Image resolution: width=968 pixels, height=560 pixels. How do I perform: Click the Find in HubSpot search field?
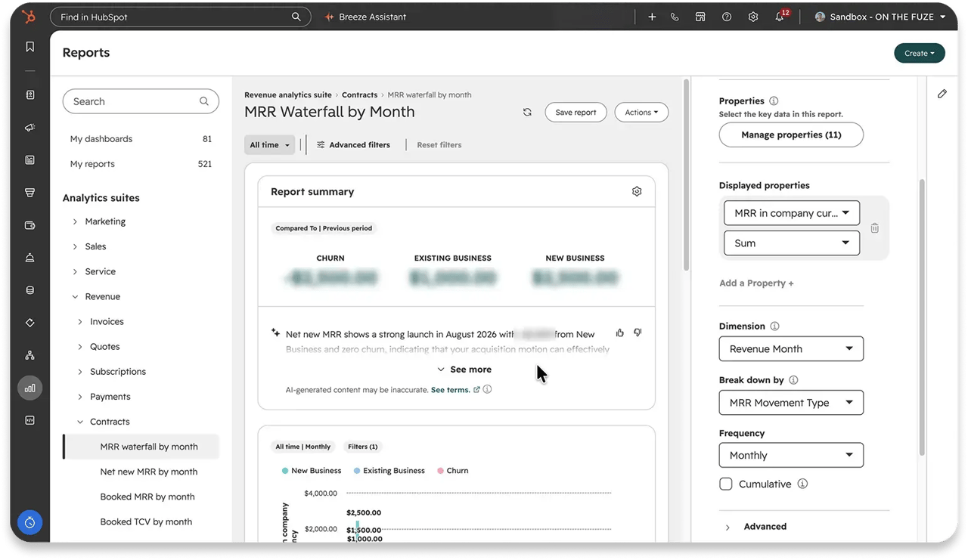[181, 17]
